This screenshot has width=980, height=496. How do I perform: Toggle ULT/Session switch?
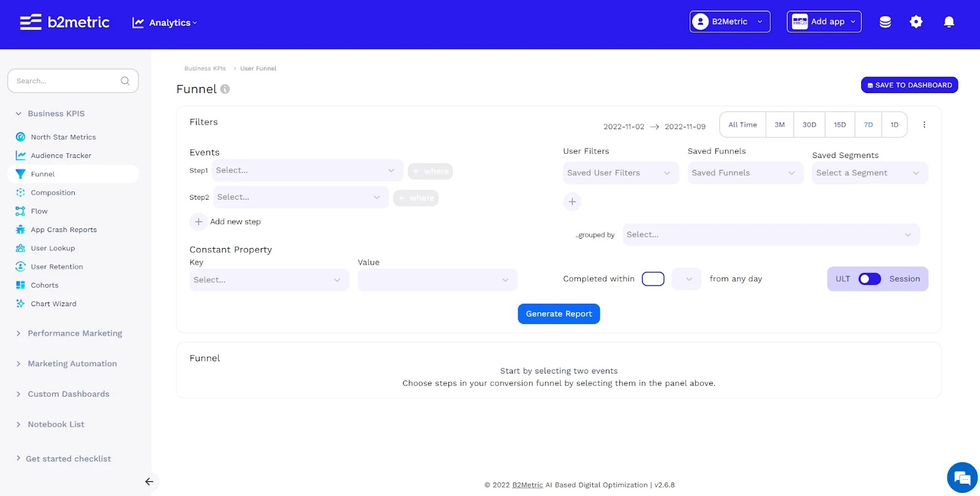click(x=870, y=279)
